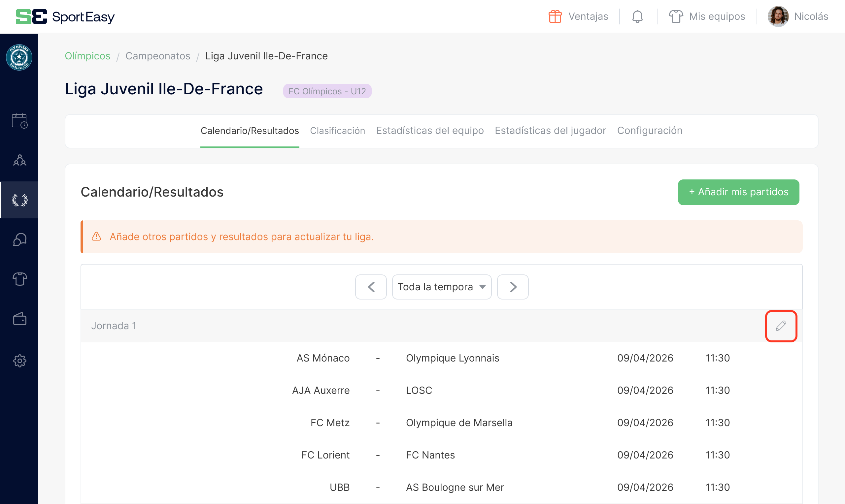Open the messaging chat sidebar icon

20,239
